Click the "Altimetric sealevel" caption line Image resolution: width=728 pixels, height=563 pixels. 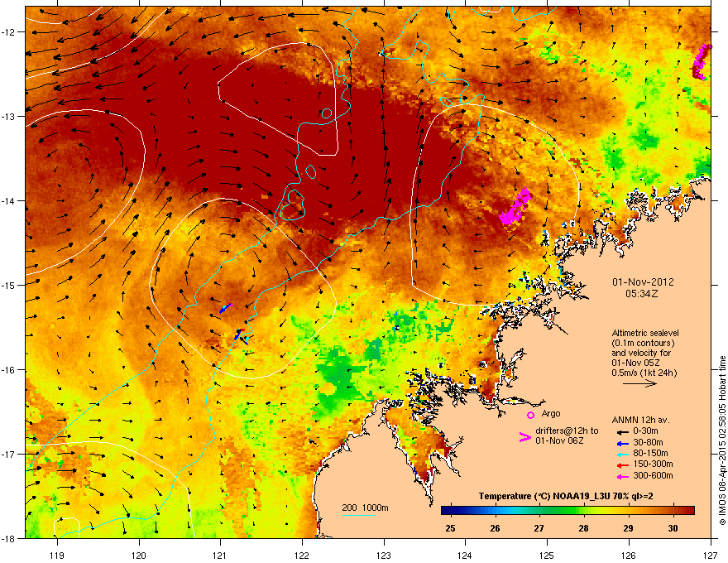[645, 333]
